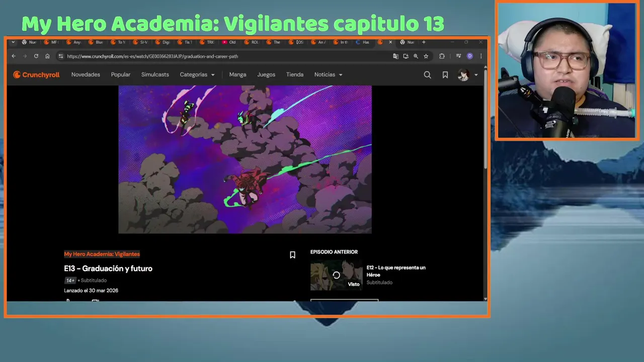
Task: Add episode E13 to watchlist
Action: coord(292,255)
